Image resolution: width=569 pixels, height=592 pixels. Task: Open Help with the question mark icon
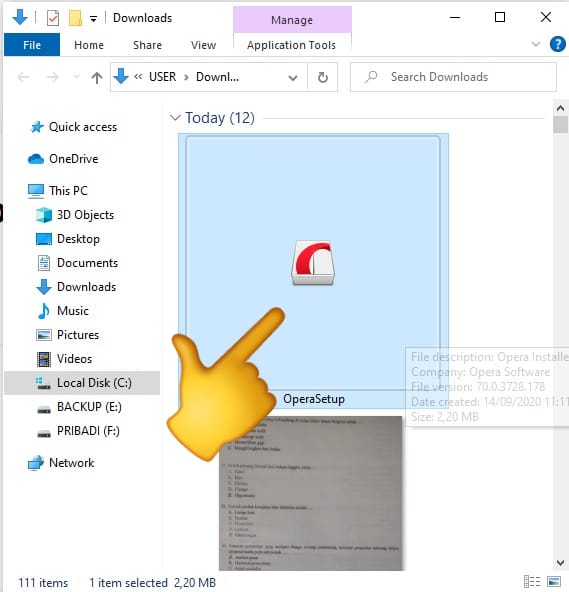557,44
